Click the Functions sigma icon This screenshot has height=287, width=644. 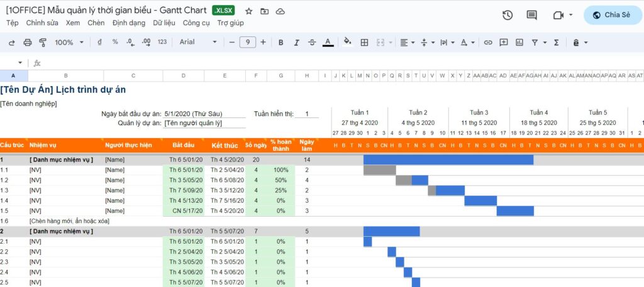tap(556, 42)
